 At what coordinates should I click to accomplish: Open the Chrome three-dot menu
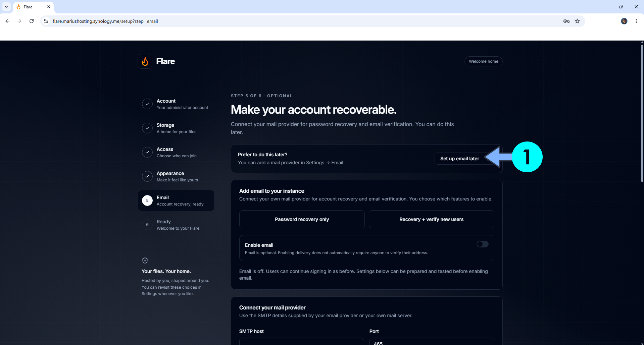tap(636, 21)
